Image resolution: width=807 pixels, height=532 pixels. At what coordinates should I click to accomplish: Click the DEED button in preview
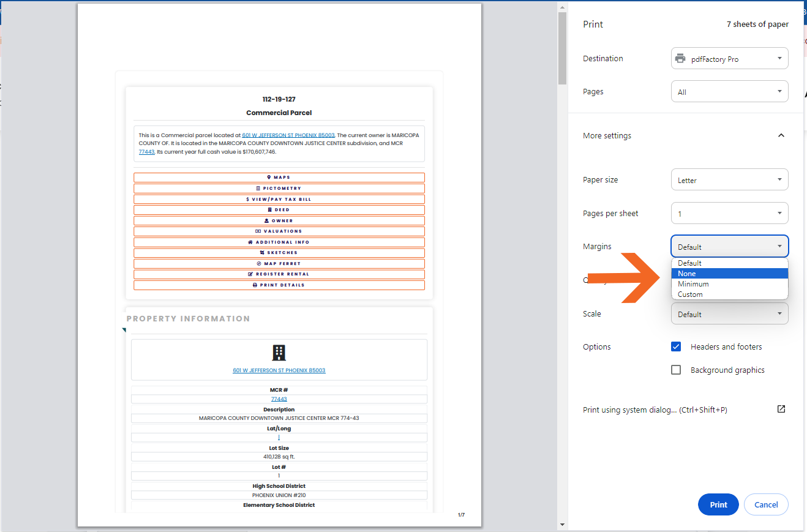(279, 209)
